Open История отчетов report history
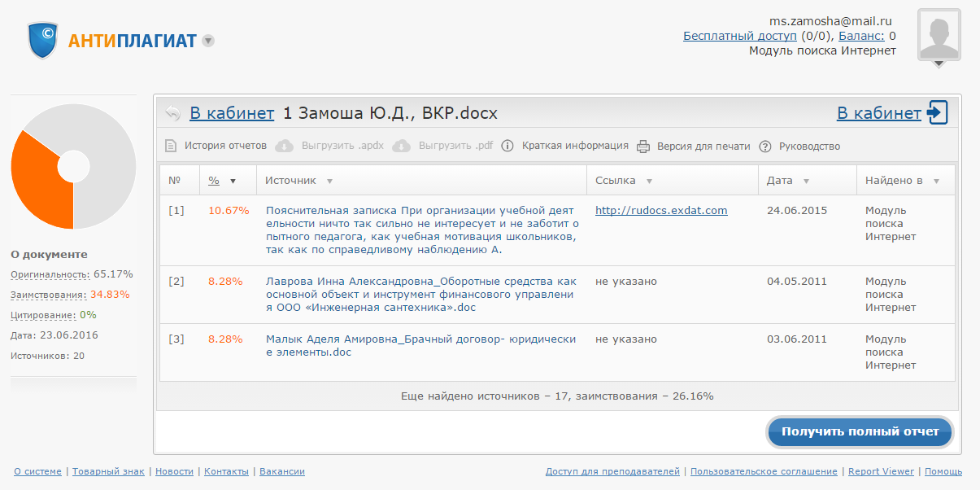Screen dimensions: 980x490 [x=224, y=147]
